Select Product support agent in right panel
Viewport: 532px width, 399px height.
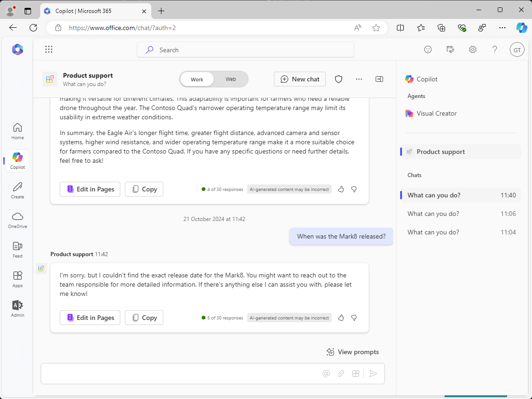tap(461, 152)
